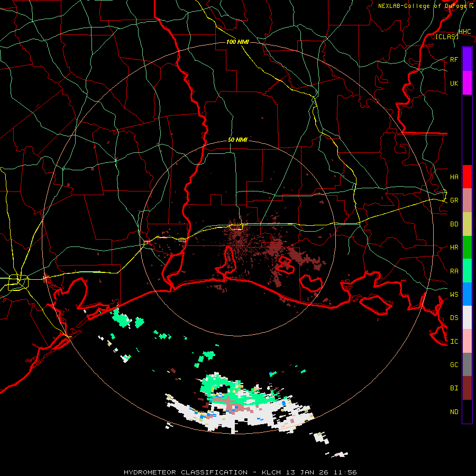Click the [CLAS] unit label

tap(447, 36)
